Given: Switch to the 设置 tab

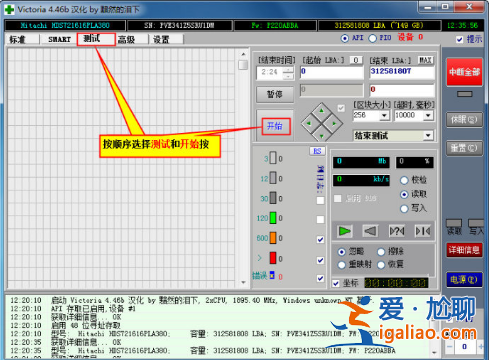Looking at the screenshot, I should coord(161,39).
